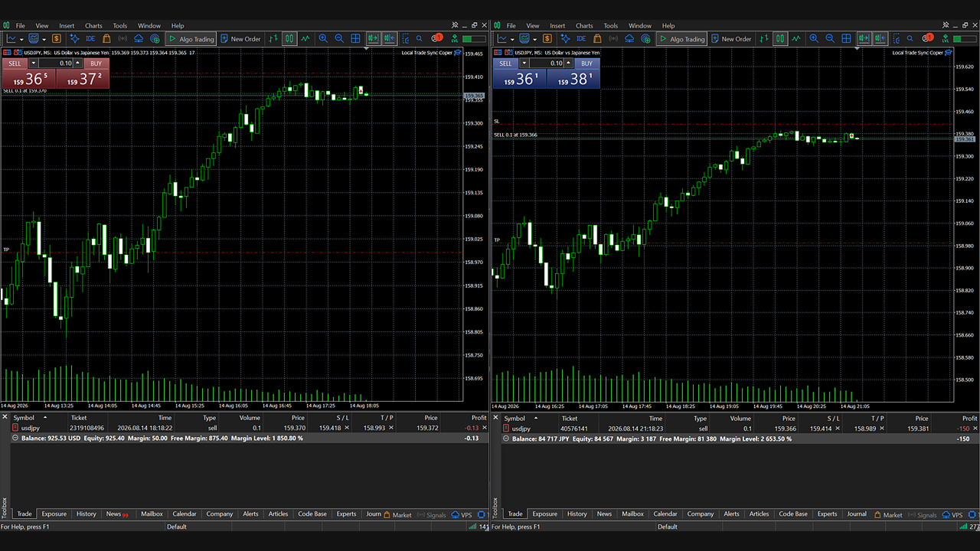980x551 pixels.
Task: Open Calendar tab in left Toolbox
Action: 185,514
